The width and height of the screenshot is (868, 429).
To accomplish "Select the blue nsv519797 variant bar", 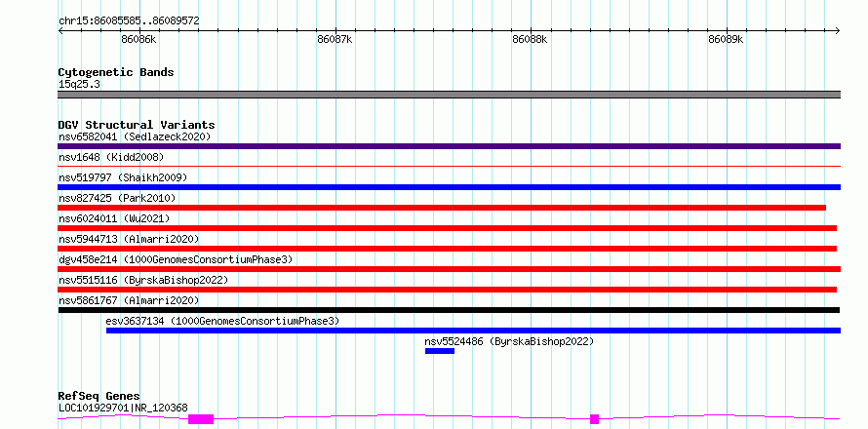I will tap(449, 187).
